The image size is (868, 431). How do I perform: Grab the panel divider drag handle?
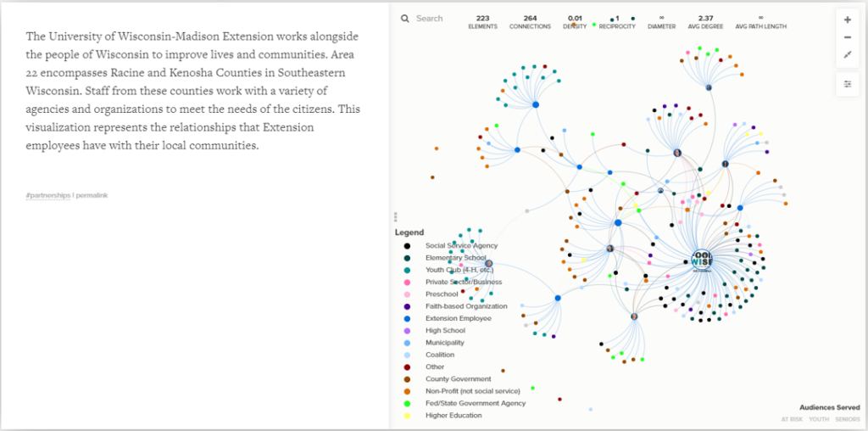[x=395, y=215]
